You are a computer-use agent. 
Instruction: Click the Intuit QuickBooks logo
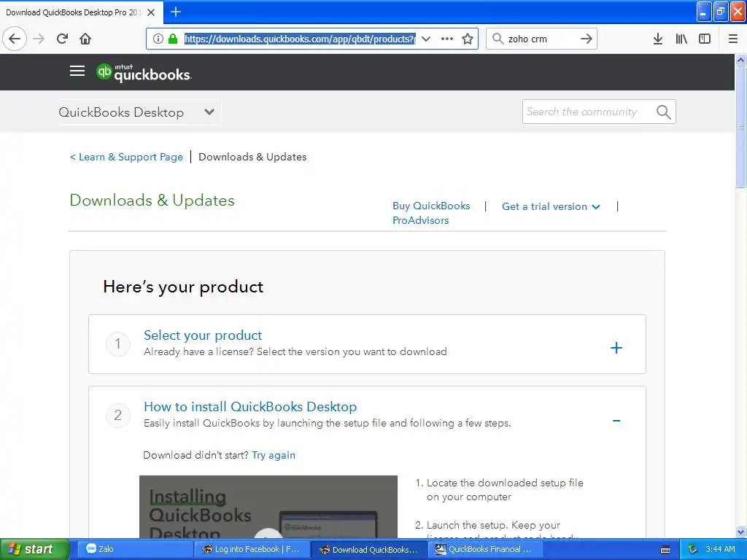click(144, 72)
